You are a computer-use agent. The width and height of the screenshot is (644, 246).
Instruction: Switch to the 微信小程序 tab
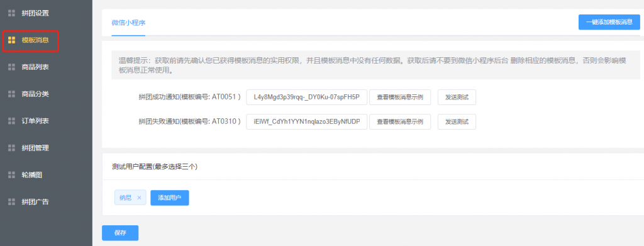(x=128, y=23)
